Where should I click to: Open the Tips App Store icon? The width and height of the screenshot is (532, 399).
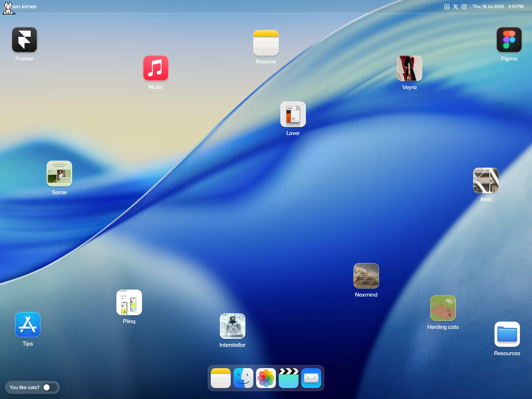[28, 325]
